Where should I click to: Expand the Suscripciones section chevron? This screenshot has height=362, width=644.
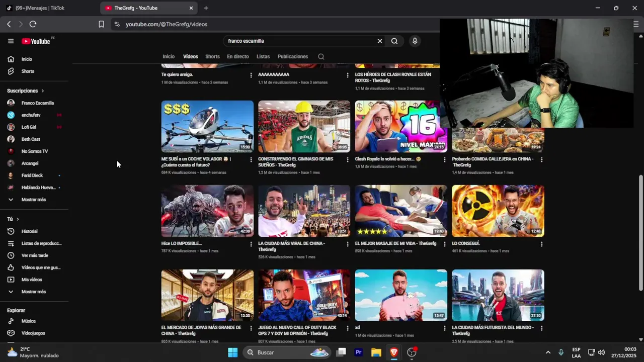click(43, 91)
